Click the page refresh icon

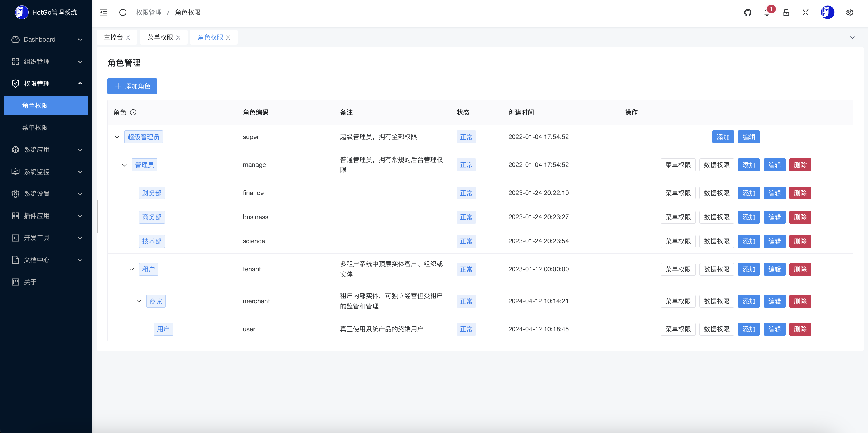coord(123,12)
